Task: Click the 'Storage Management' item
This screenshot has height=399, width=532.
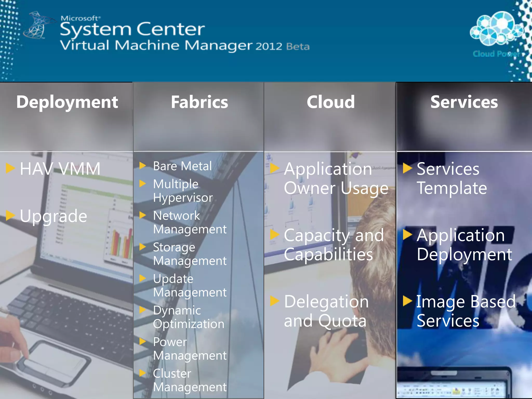Action: click(x=190, y=254)
